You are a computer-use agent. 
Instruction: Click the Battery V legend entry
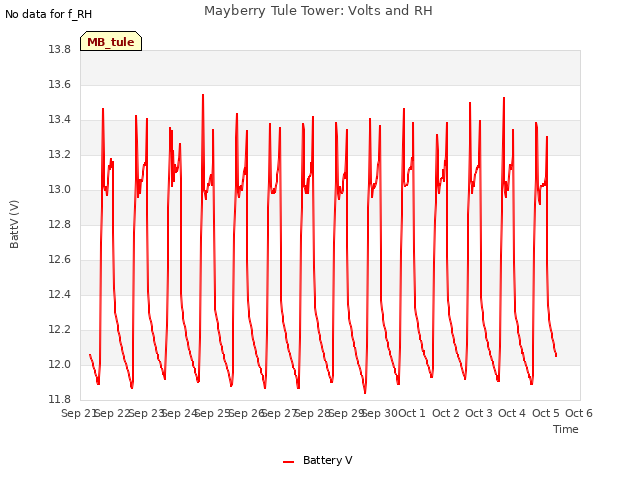318,460
